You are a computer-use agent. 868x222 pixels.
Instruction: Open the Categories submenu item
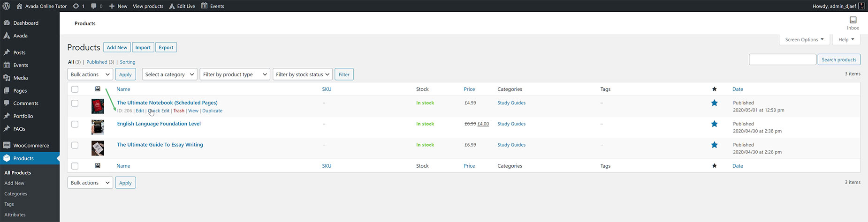point(15,193)
